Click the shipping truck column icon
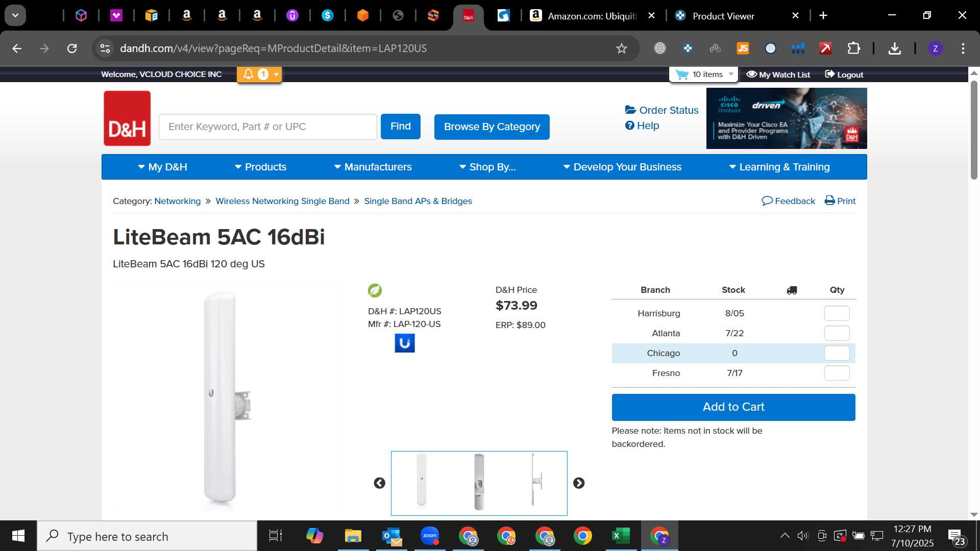This screenshot has height=551, width=980. (792, 290)
